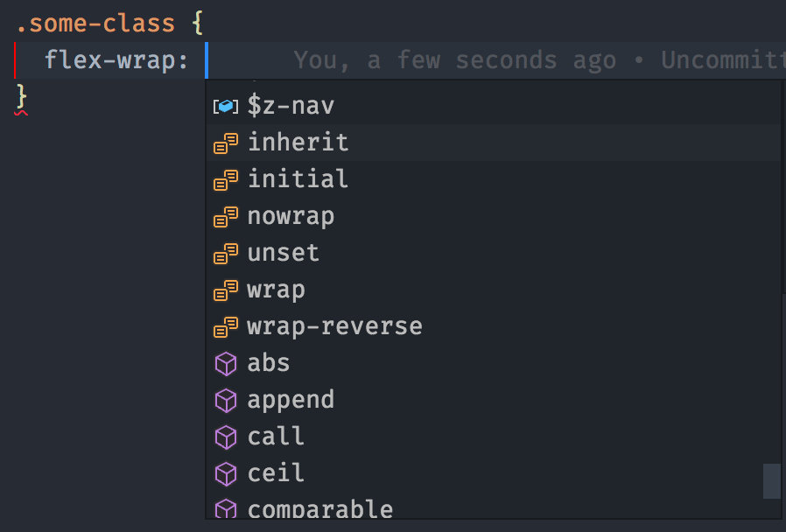Click the value icon next to wrap-reverse
786x532 pixels.
pyautogui.click(x=226, y=325)
